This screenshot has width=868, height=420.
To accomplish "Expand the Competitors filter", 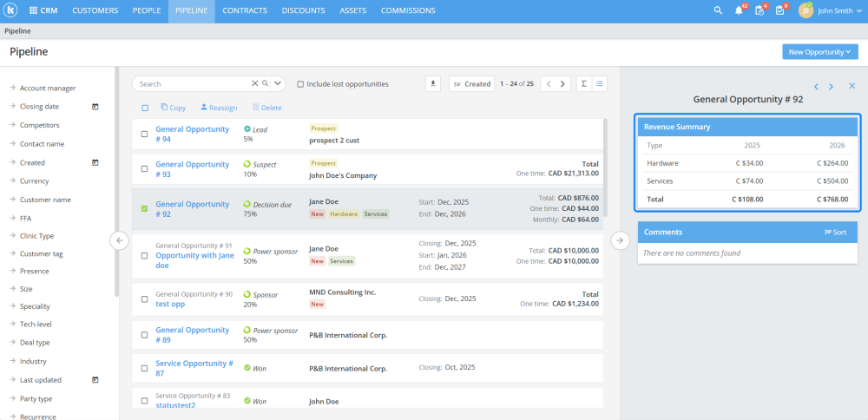I will pos(35,125).
